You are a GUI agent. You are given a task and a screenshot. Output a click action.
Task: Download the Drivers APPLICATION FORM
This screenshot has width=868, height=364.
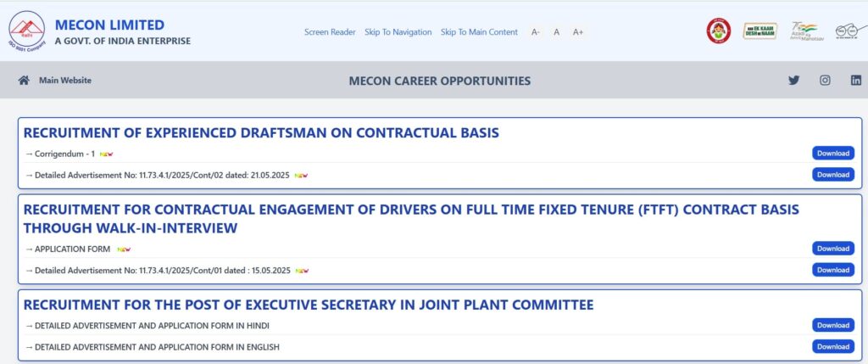click(x=833, y=249)
